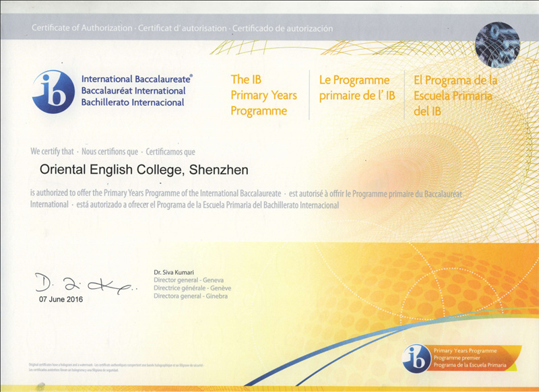Screen dimensions: 539x392
Task: Click the round hologram security sticker
Action: point(497,44)
